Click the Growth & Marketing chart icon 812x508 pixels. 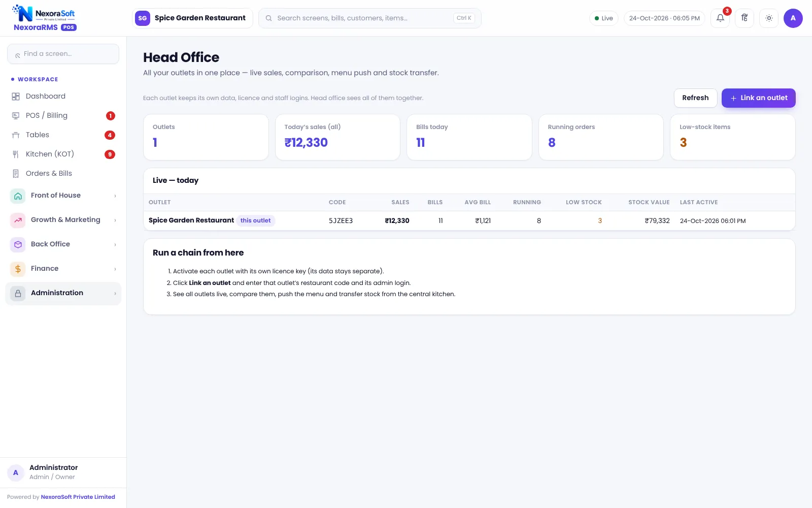pos(18,220)
